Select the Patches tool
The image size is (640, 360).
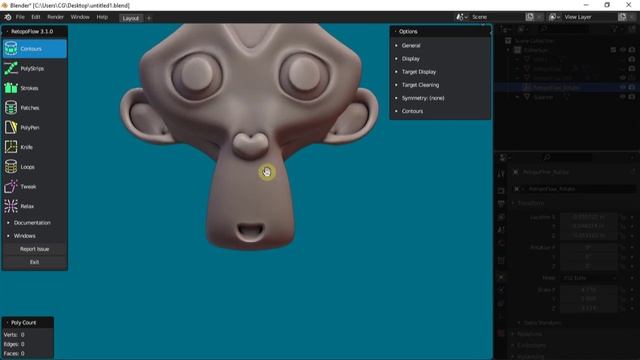click(x=35, y=108)
